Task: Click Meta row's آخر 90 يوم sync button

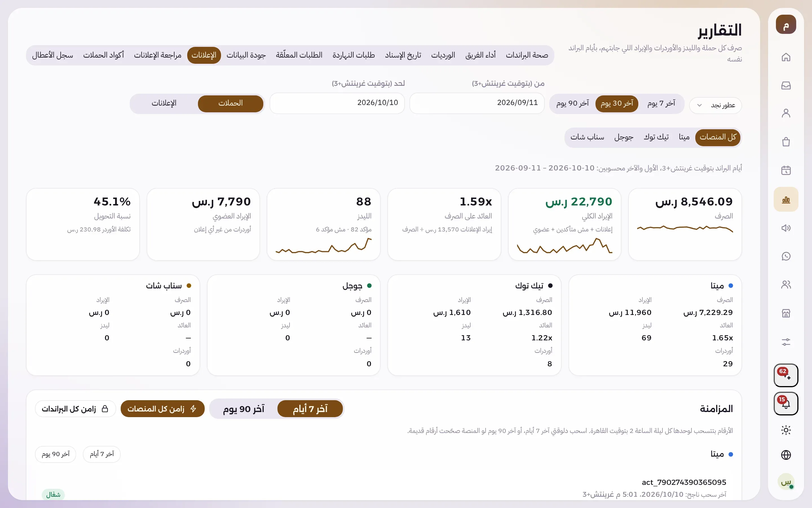Action: (x=55, y=454)
